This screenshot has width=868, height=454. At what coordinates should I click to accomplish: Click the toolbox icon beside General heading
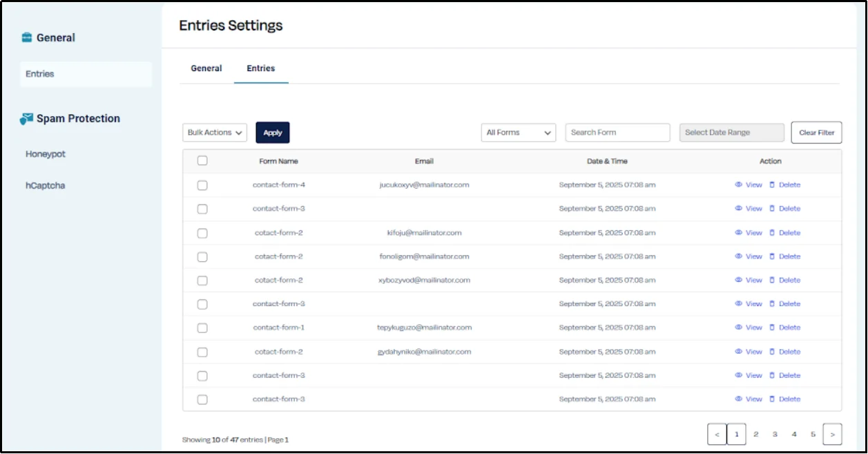click(26, 37)
